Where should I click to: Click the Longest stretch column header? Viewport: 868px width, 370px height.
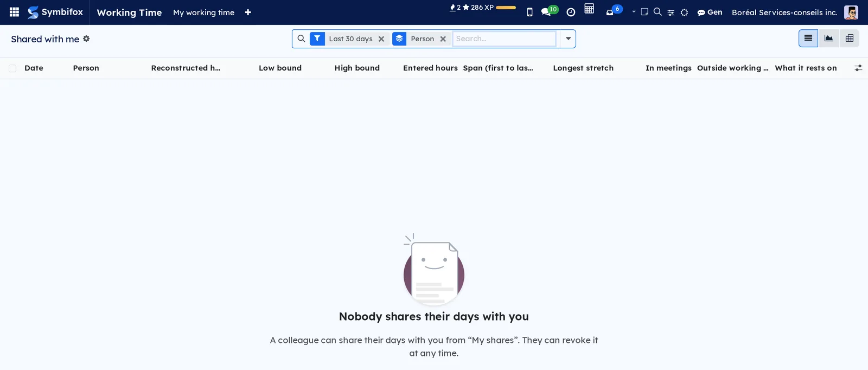[583, 68]
